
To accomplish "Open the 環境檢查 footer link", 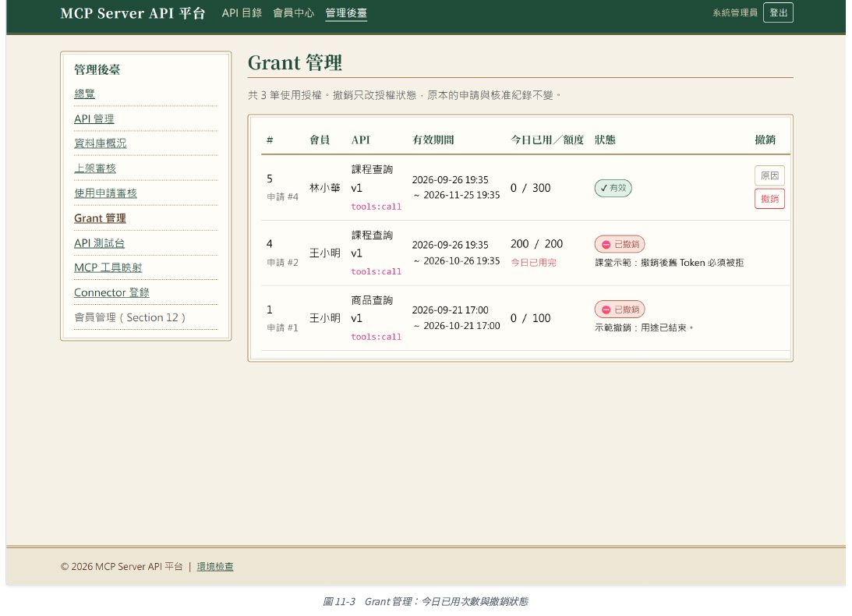I will point(215,567).
